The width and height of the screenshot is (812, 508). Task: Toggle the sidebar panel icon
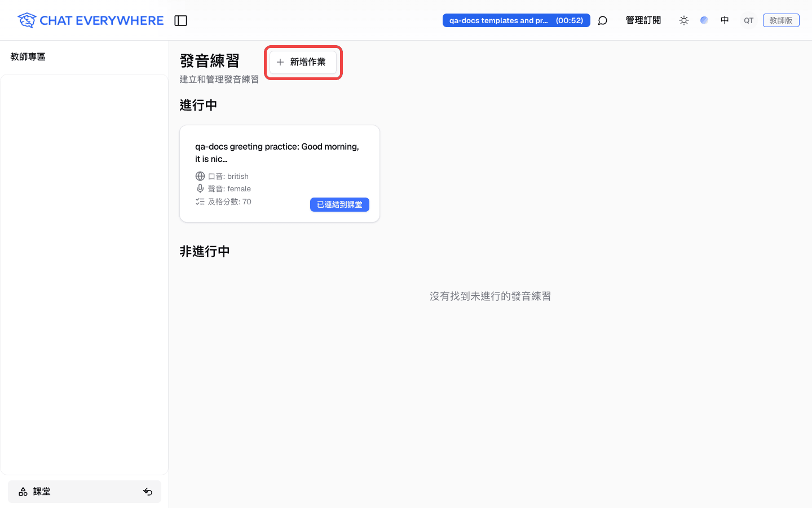[x=180, y=20]
